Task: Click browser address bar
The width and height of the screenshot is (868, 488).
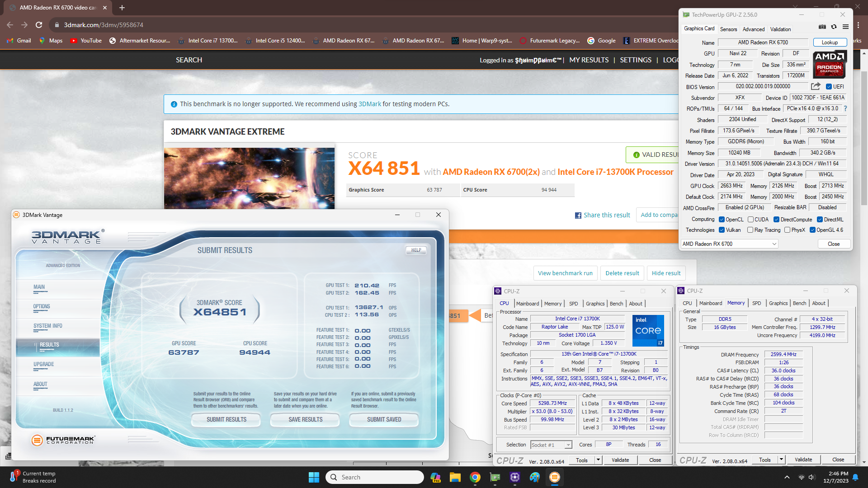Action: coord(362,25)
